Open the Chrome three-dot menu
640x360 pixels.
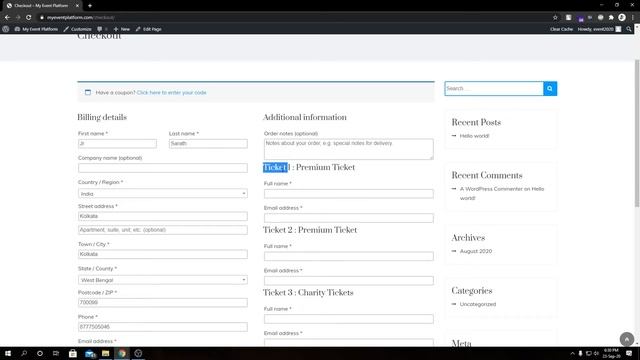(633, 18)
